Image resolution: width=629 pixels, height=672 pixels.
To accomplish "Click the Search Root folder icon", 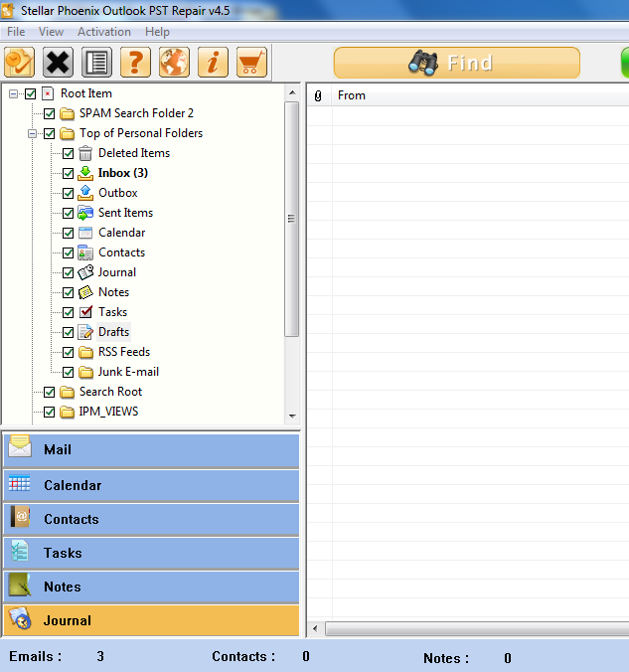I will click(x=67, y=392).
